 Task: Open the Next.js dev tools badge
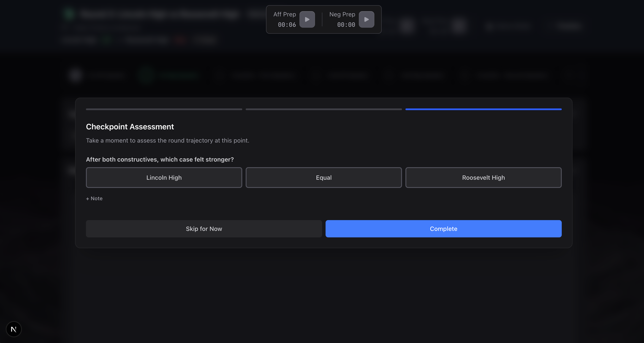14,329
